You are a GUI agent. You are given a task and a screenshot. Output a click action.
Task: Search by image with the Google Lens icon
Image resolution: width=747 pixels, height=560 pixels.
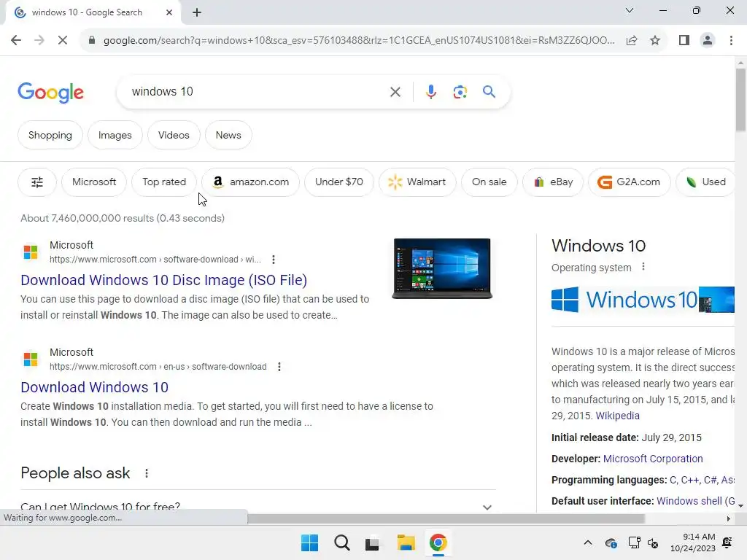pos(460,92)
